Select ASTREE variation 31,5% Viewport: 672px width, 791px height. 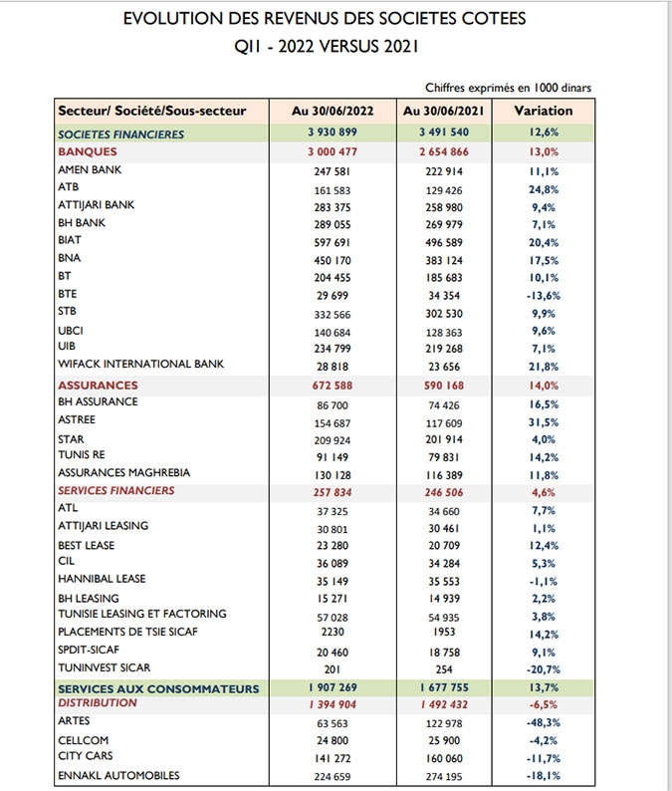[544, 422]
